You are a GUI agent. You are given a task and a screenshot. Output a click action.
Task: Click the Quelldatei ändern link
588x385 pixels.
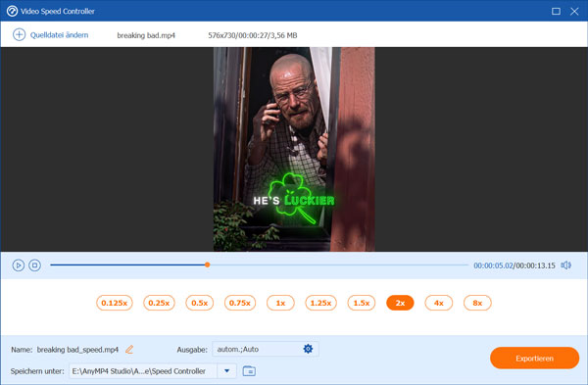click(x=59, y=35)
